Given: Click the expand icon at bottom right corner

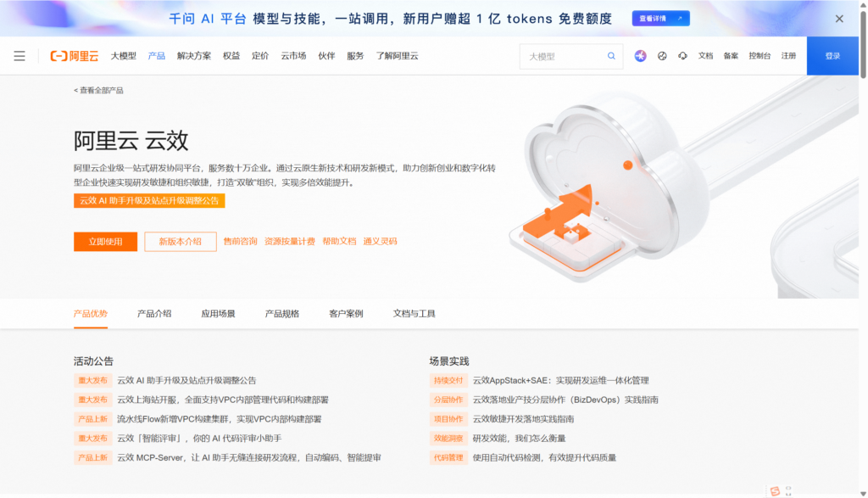Looking at the screenshot, I should point(788,491).
